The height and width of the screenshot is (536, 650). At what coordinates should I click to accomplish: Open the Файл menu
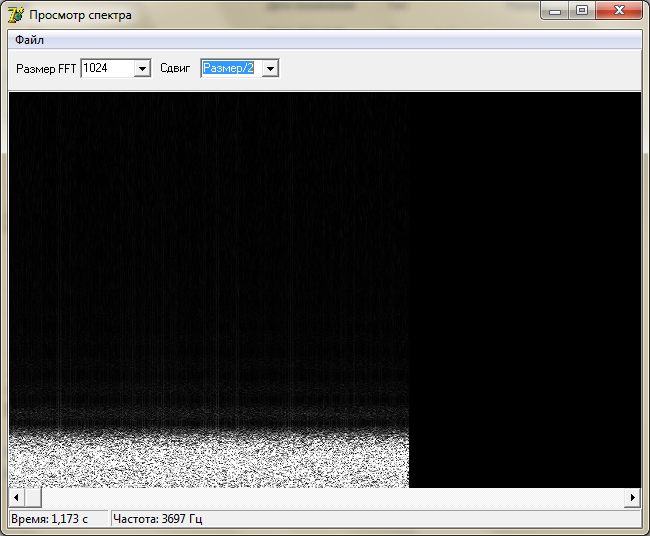tap(29, 40)
